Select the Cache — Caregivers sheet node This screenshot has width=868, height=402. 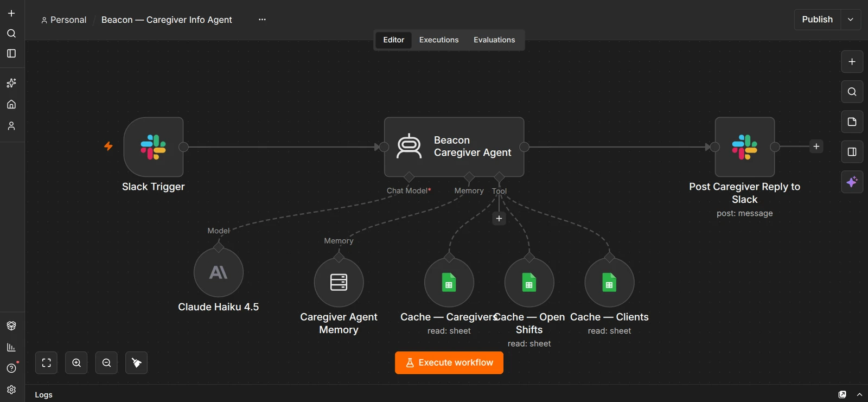click(x=449, y=282)
